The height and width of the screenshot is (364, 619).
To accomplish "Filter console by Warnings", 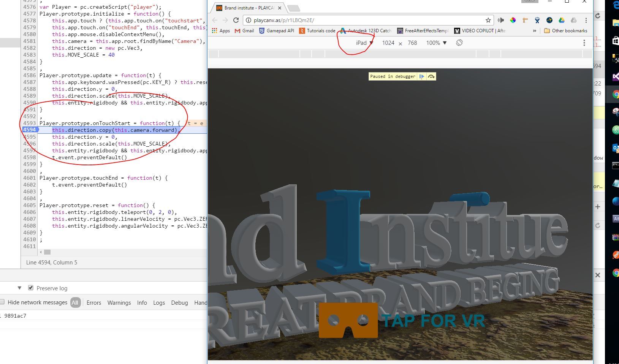I will coord(119,302).
